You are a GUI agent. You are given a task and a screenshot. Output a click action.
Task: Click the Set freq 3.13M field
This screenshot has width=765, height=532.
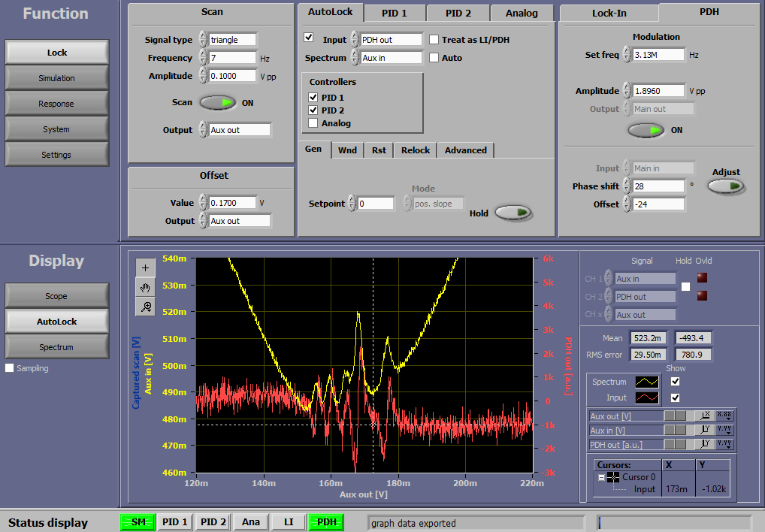[658, 55]
